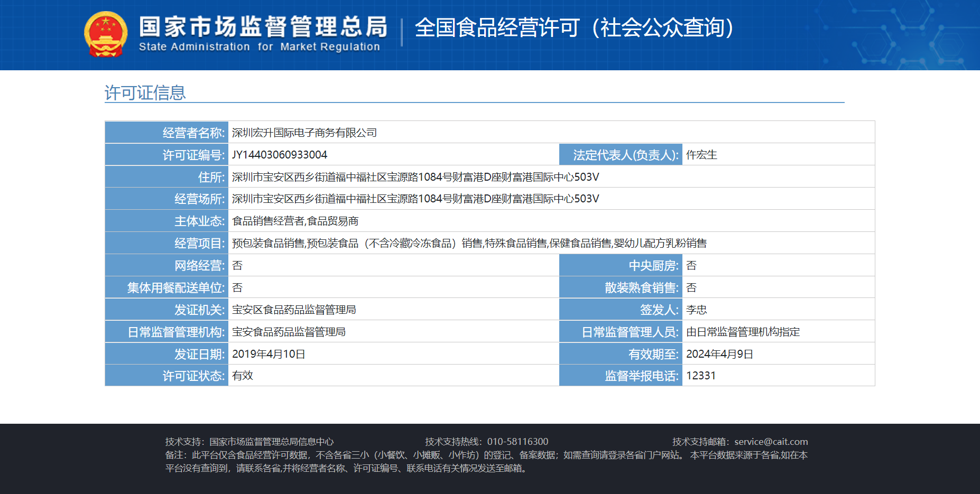
Task: Click the 发证机关 label cell
Action: coord(167,310)
